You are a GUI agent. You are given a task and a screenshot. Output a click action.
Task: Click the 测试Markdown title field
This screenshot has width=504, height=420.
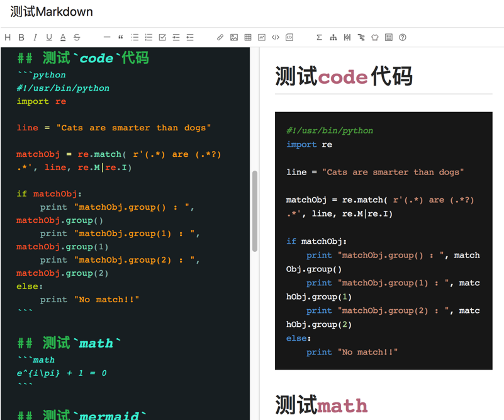coord(52,11)
